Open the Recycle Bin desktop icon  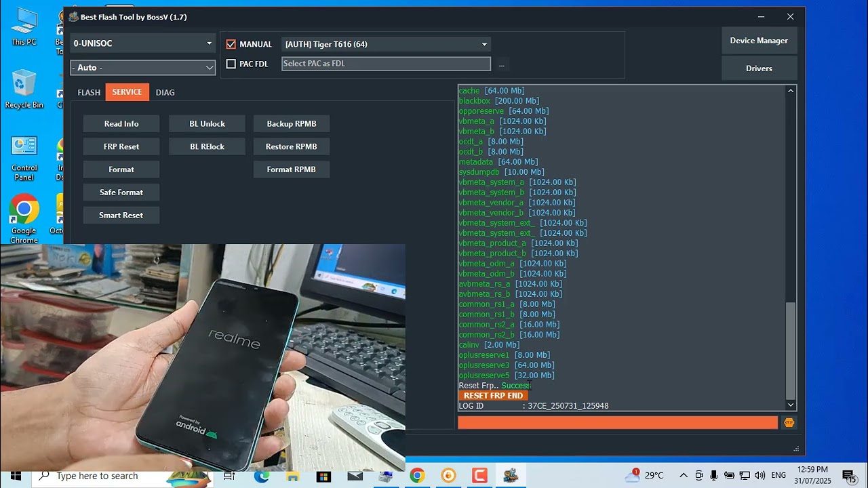pos(24,89)
